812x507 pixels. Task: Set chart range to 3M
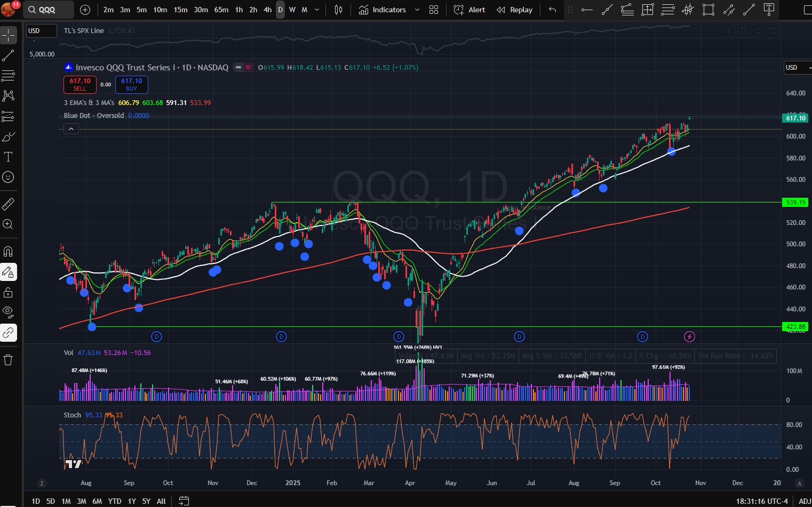pos(82,501)
